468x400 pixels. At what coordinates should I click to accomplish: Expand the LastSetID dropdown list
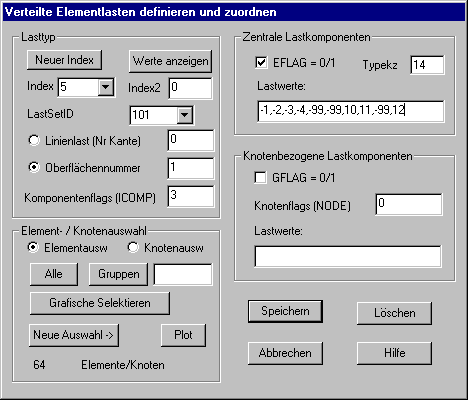click(184, 115)
